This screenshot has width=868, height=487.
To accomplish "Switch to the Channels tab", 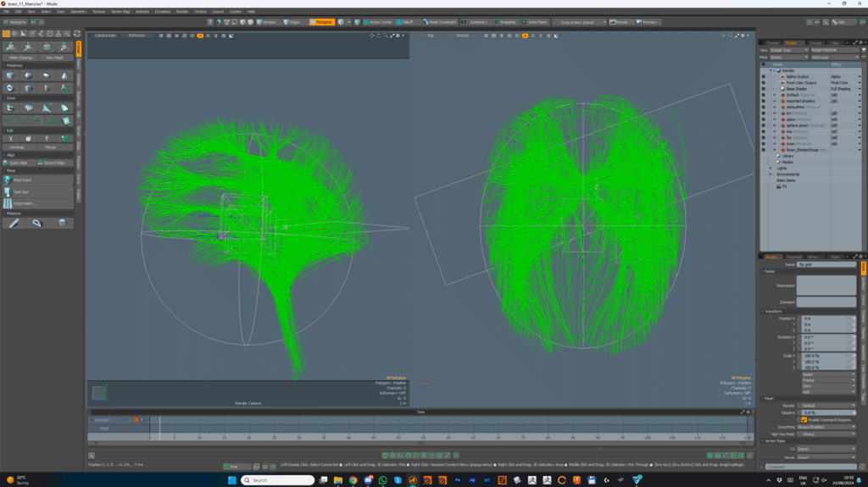I will (794, 256).
